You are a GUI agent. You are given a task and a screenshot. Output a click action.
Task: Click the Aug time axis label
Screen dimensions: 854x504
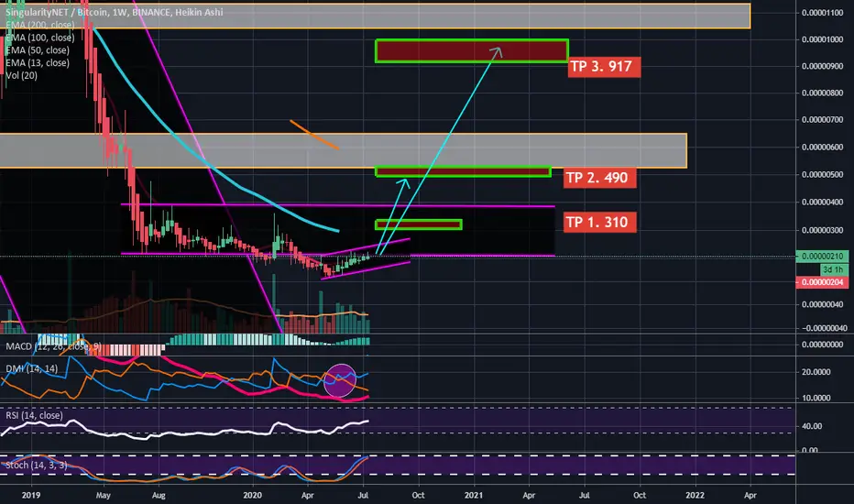pos(159,495)
